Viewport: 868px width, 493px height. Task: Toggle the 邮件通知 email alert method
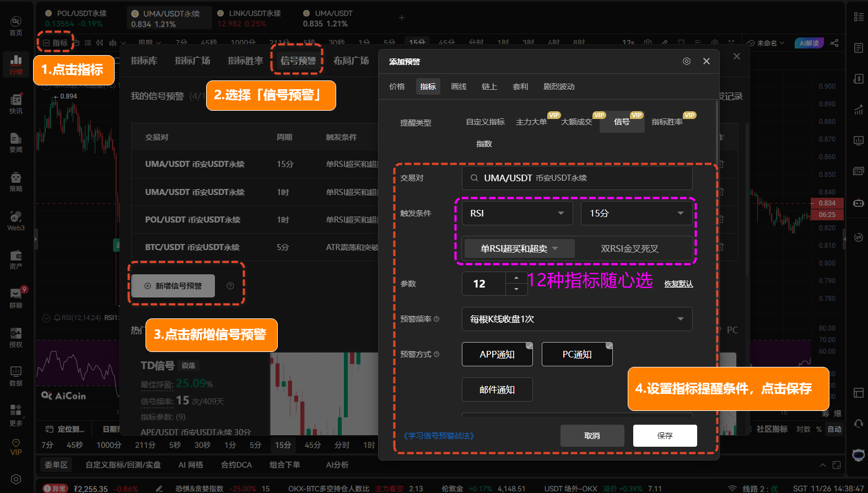[x=497, y=389]
